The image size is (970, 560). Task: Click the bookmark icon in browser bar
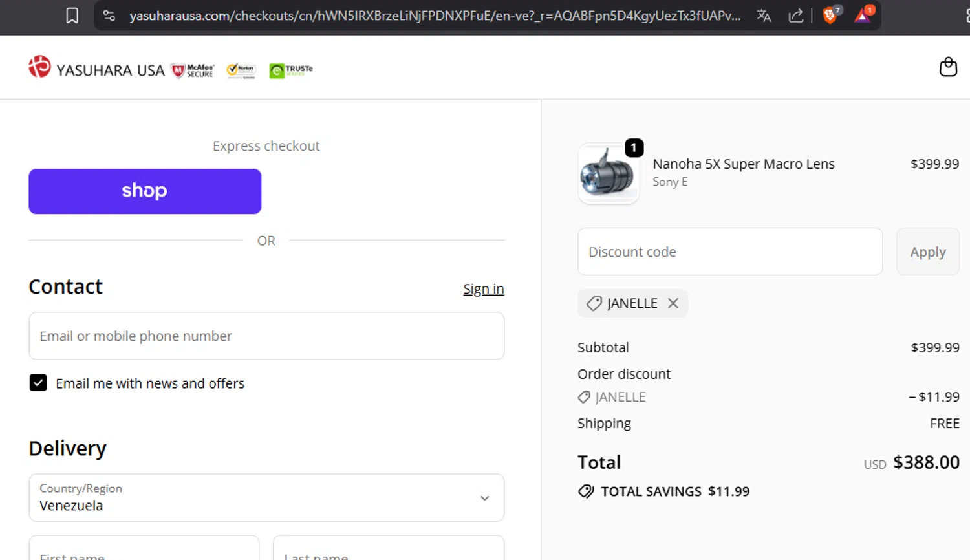(x=72, y=16)
